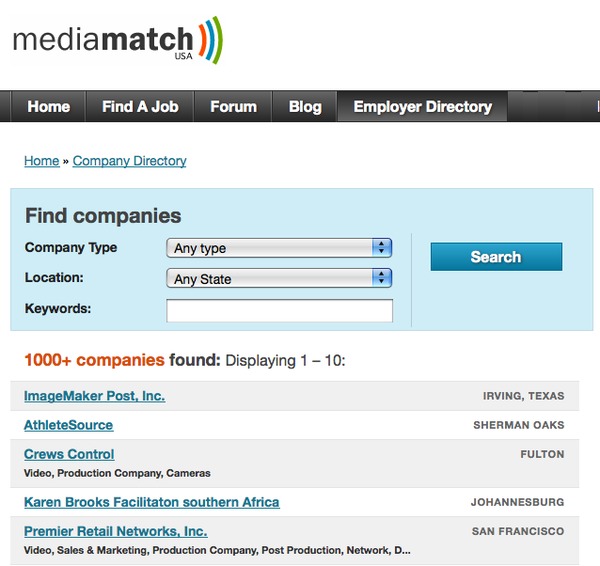Focus the Keywords input field
Screen dimensions: 600x566
[279, 310]
